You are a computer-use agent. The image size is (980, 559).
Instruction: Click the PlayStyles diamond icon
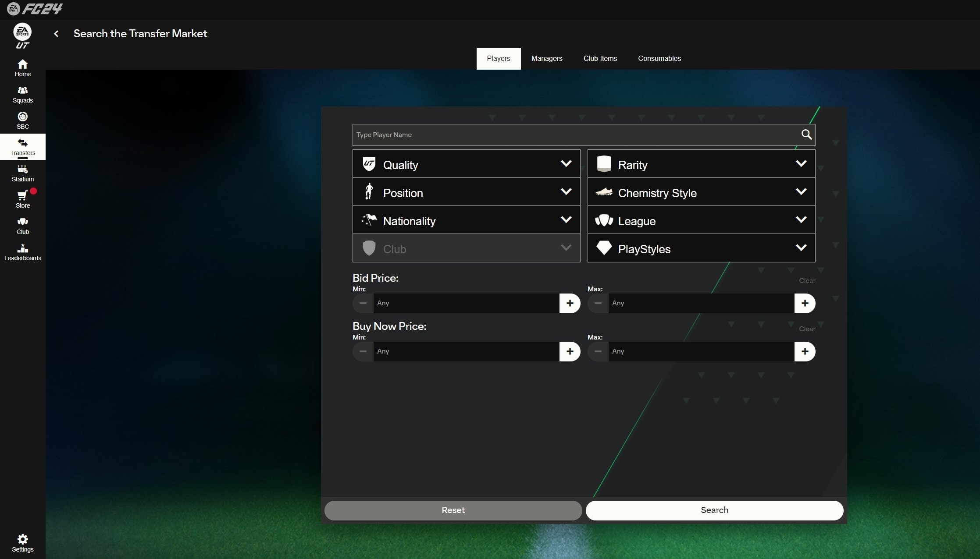[604, 248]
